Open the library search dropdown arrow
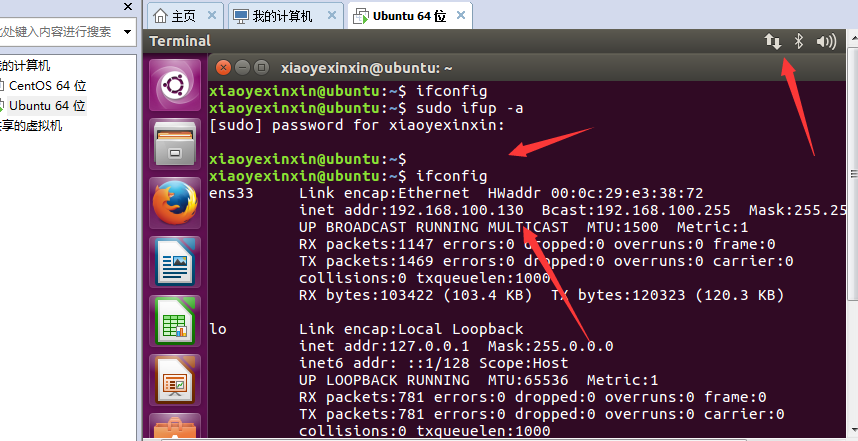Screen dimensions: 858x441 pos(127,32)
